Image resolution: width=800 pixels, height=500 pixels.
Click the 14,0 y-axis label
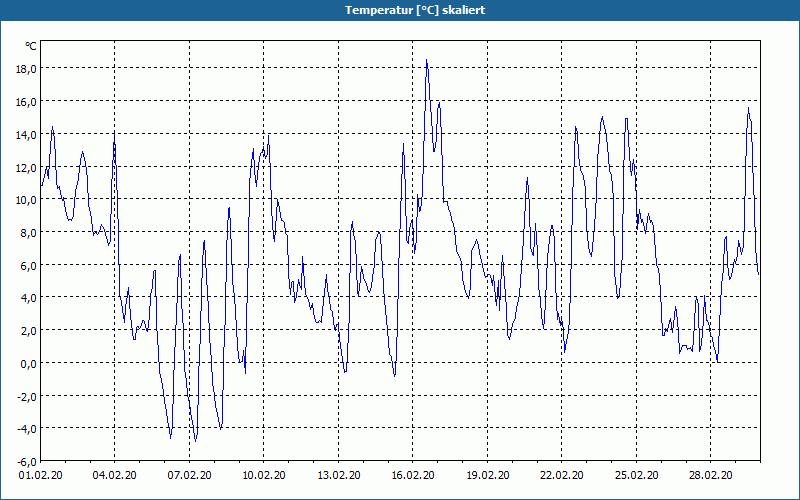pos(26,135)
